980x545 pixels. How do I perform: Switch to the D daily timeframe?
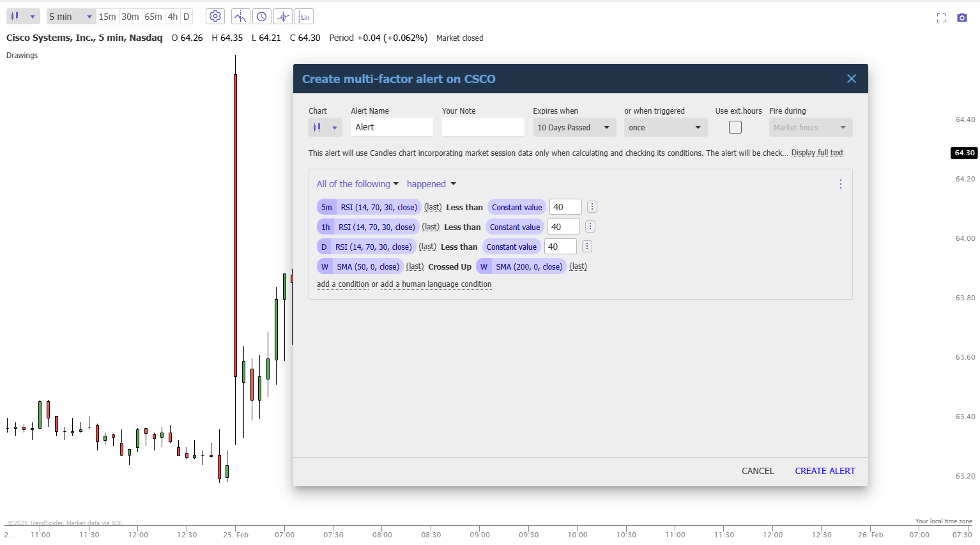click(187, 17)
